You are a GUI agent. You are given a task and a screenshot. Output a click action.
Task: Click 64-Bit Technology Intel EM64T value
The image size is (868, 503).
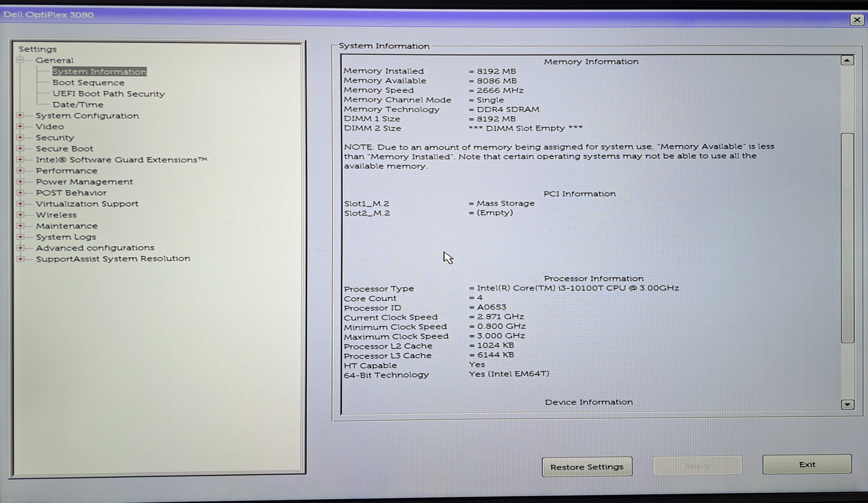509,374
